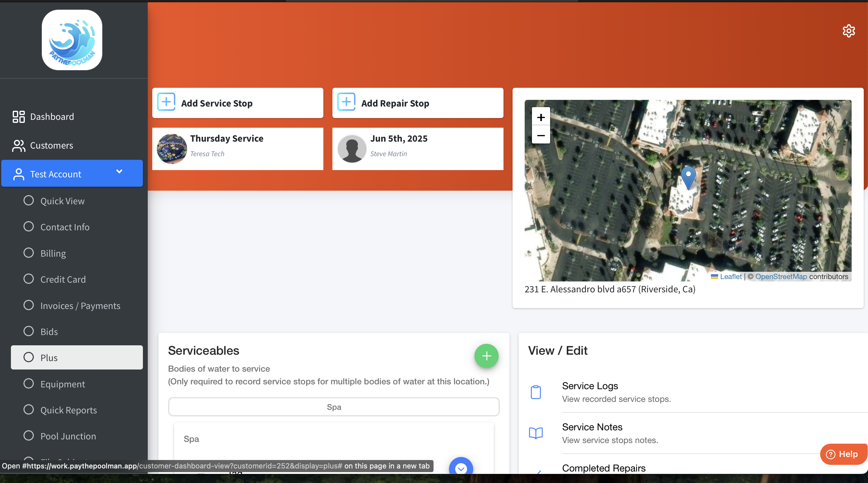Add a new serviceable with green plus
The height and width of the screenshot is (483, 868).
coord(486,356)
